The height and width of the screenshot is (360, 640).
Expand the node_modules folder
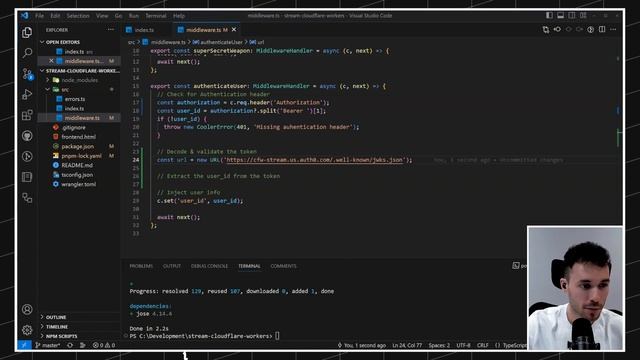pos(79,80)
